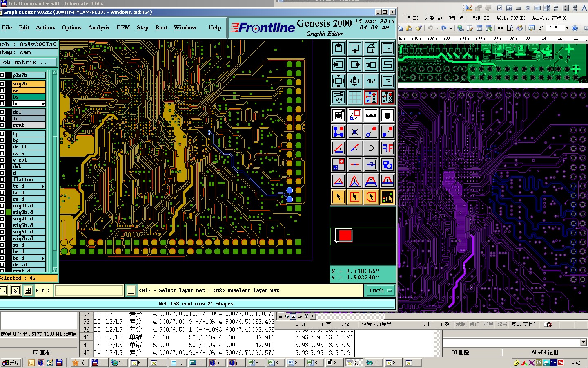Image resolution: width=588 pixels, height=368 pixels.
Task: Click the X Y coordinate input field
Action: point(89,290)
